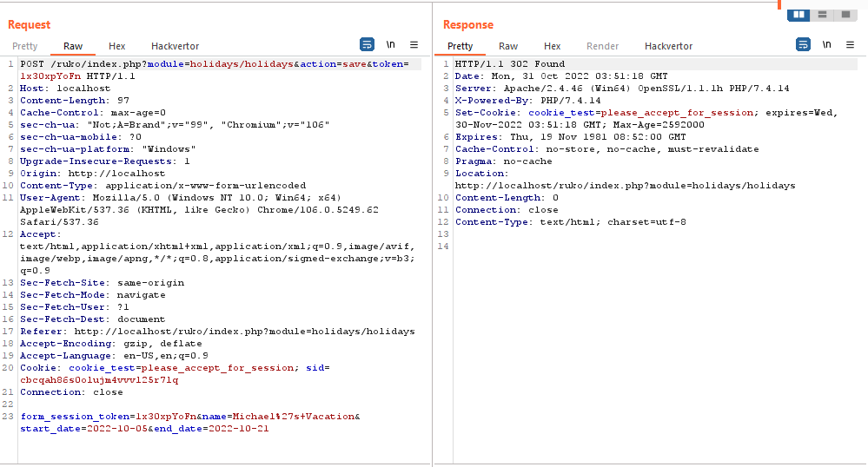Click the User-Agent header line
Viewport: 868px width, 467px height.
click(x=199, y=210)
